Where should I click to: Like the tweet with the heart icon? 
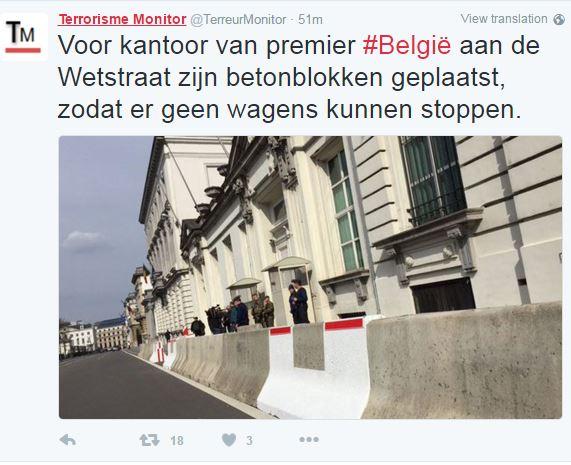(229, 440)
